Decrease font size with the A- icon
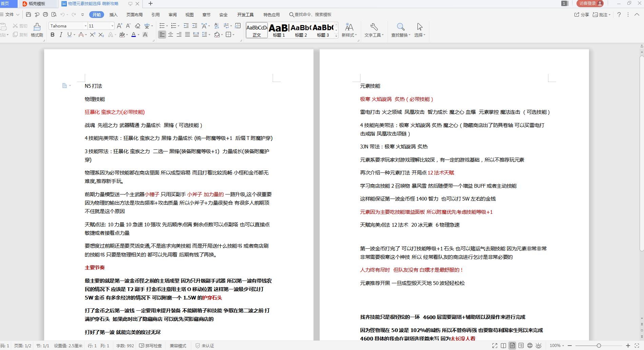The image size is (644, 350). (128, 26)
